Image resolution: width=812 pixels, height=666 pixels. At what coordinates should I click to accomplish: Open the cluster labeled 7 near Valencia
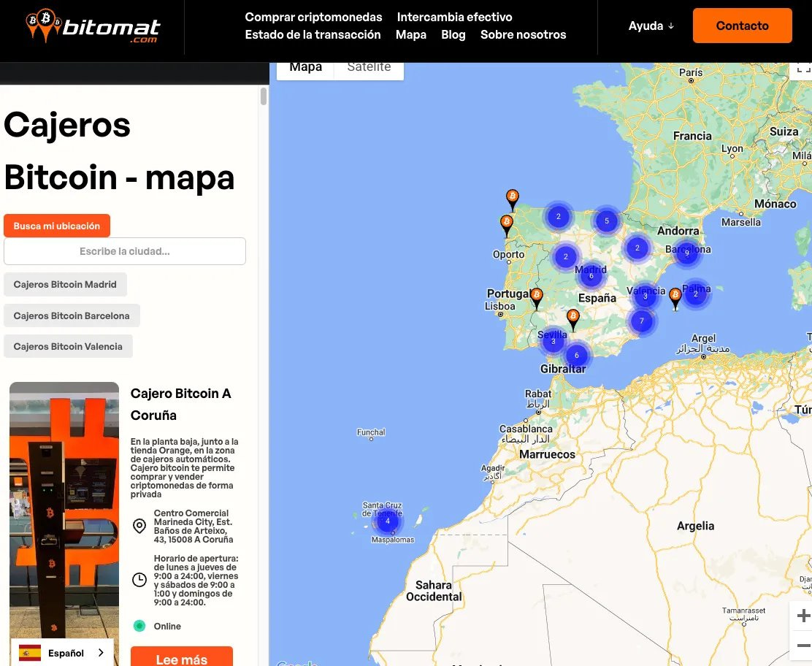tap(641, 320)
